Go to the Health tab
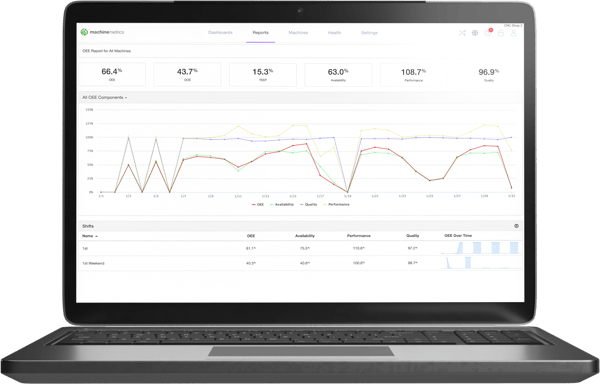 (334, 33)
